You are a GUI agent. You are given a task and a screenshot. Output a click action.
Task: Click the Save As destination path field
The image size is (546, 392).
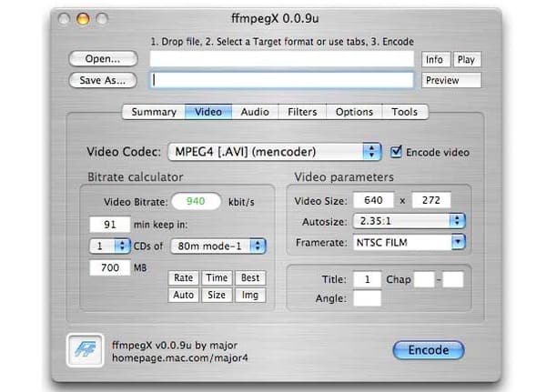pos(282,80)
